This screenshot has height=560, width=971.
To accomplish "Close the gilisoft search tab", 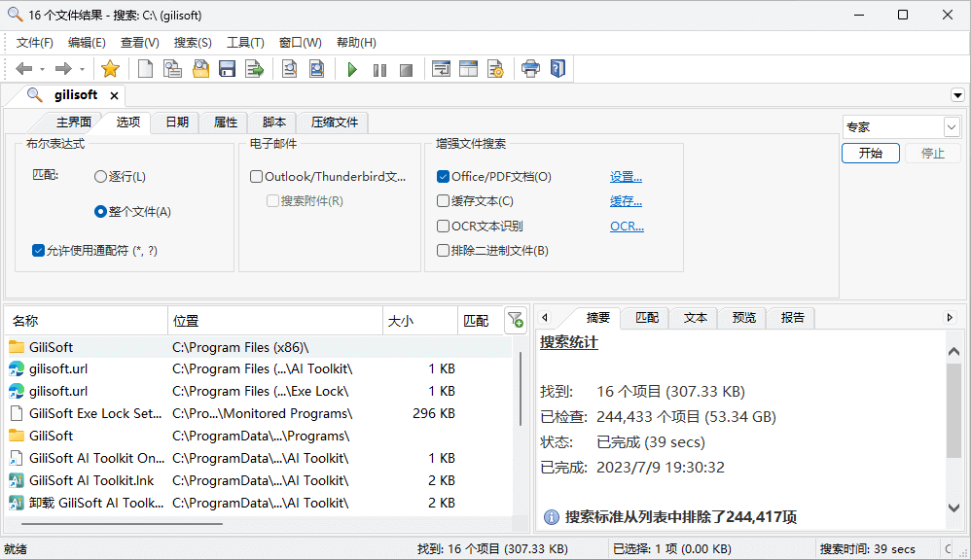I will click(114, 95).
